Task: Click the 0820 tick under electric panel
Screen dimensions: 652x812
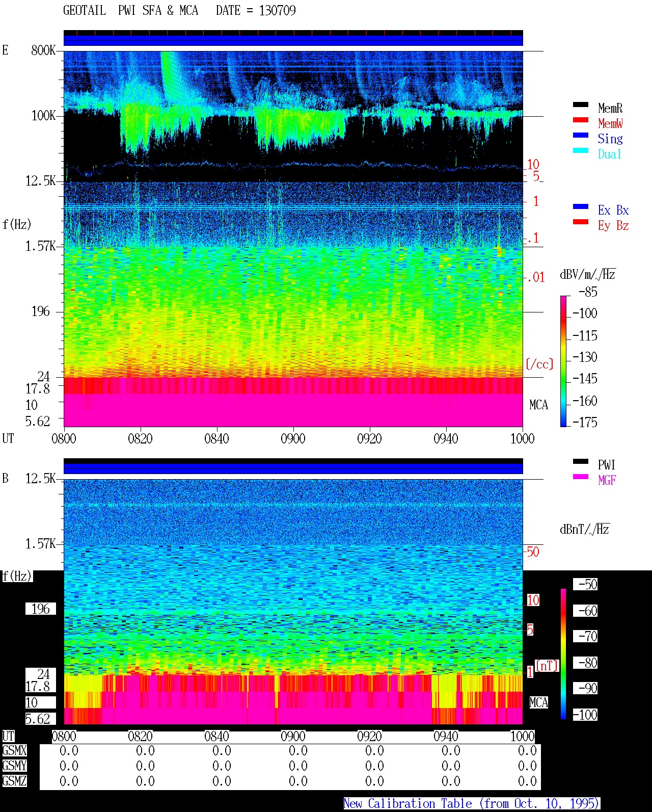Action: coord(140,439)
